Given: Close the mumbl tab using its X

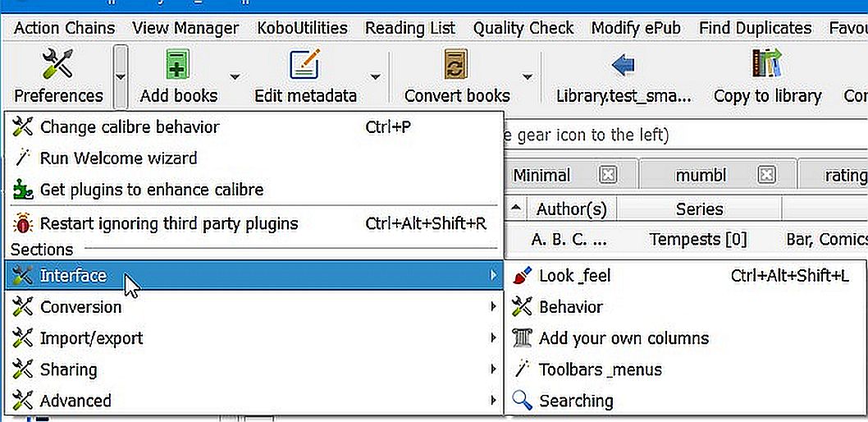Looking at the screenshot, I should click(x=767, y=176).
